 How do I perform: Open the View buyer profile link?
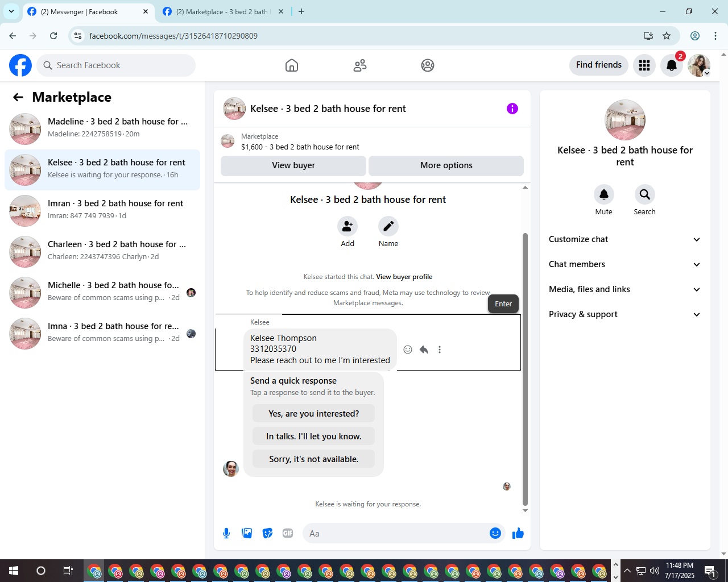tap(404, 277)
